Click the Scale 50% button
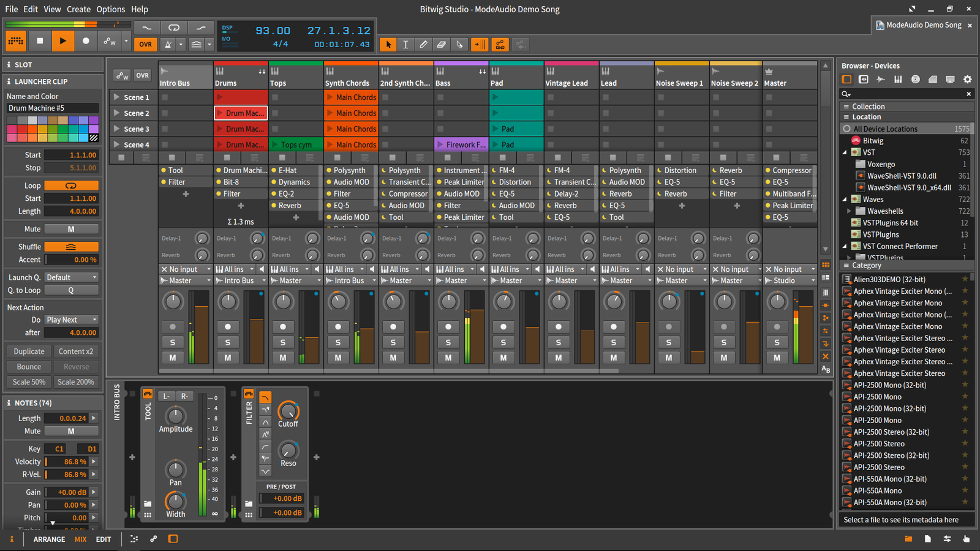Viewport: 980px width, 551px height. click(x=29, y=382)
